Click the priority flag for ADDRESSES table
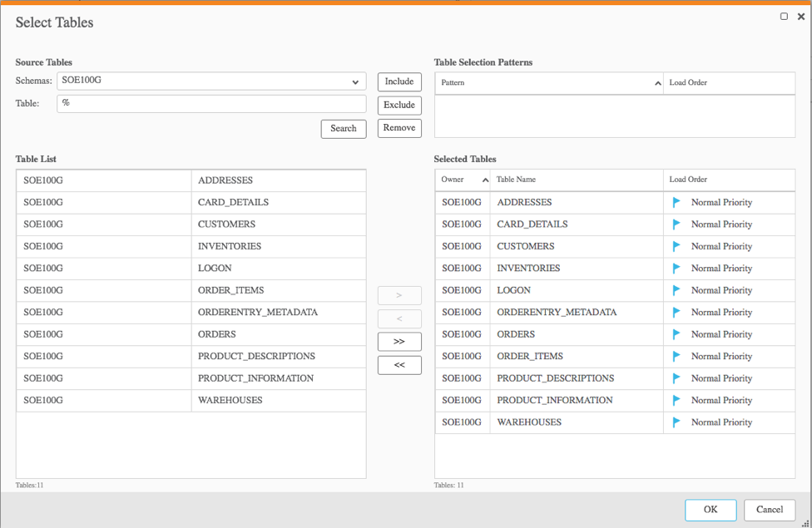This screenshot has height=528, width=812. point(676,202)
